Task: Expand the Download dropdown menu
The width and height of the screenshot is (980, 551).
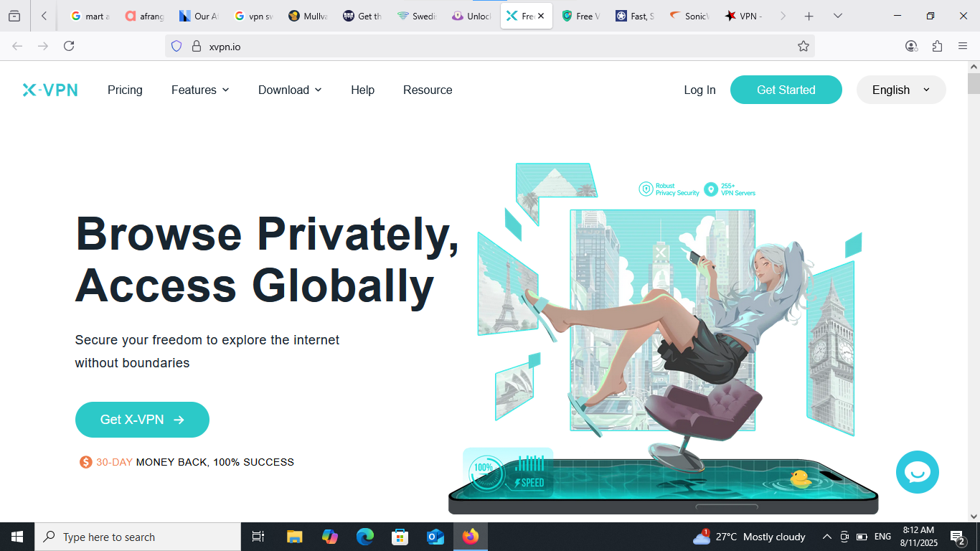Action: [290, 90]
